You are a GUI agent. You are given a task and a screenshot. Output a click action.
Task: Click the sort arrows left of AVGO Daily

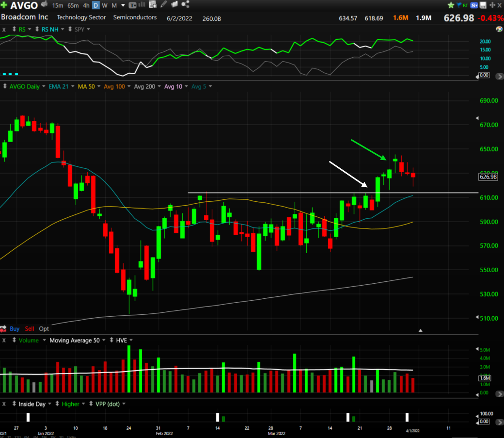[5, 86]
